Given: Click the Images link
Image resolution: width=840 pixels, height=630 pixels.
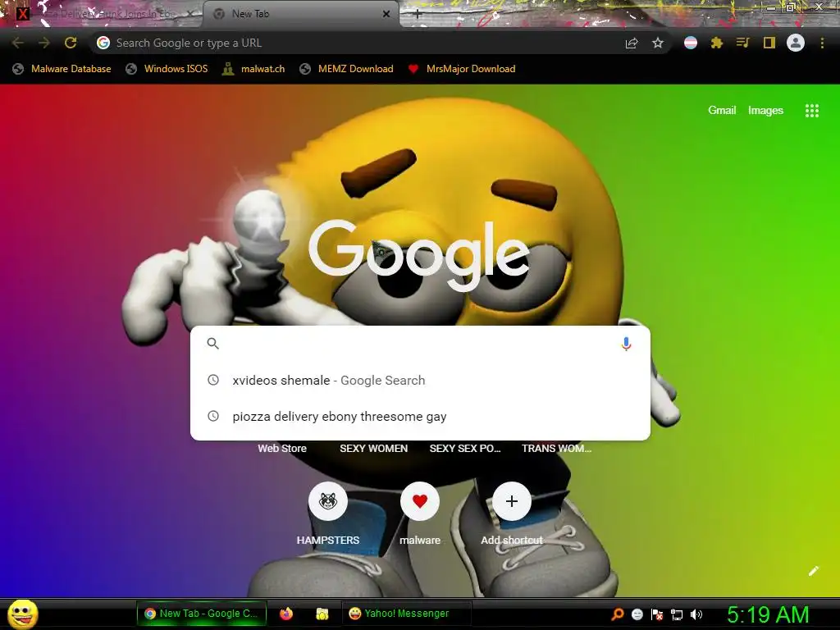Looking at the screenshot, I should coord(765,111).
